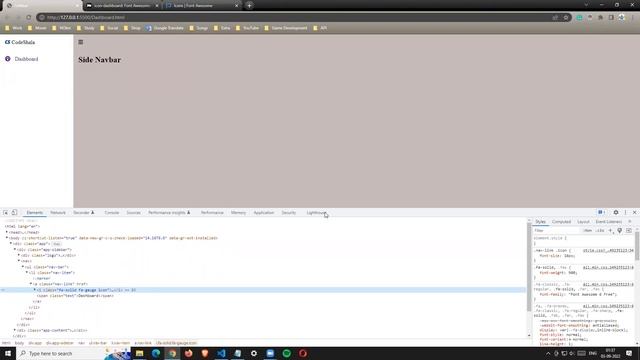Screen dimensions: 640x360
Task: Open DevTools settings gear icon
Action: point(616,212)
